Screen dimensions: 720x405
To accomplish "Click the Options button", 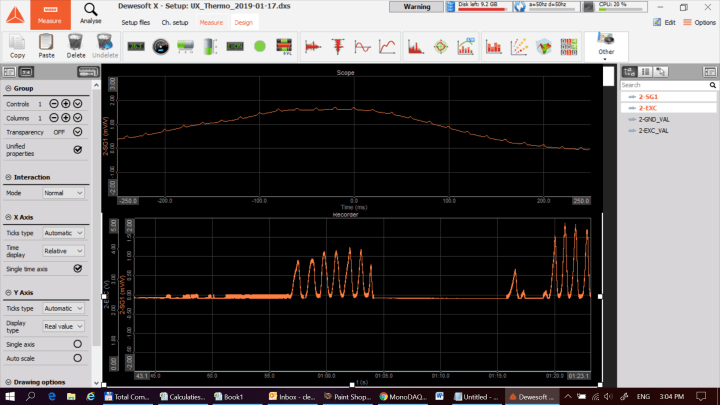I will [x=699, y=22].
